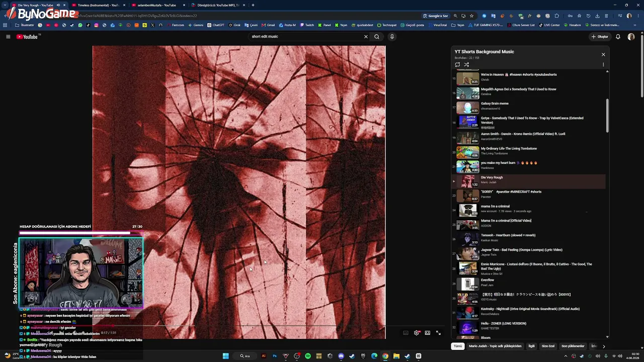644x362 pixels.
Task: Open the YouTube guide hamburger menu
Action: point(8,37)
